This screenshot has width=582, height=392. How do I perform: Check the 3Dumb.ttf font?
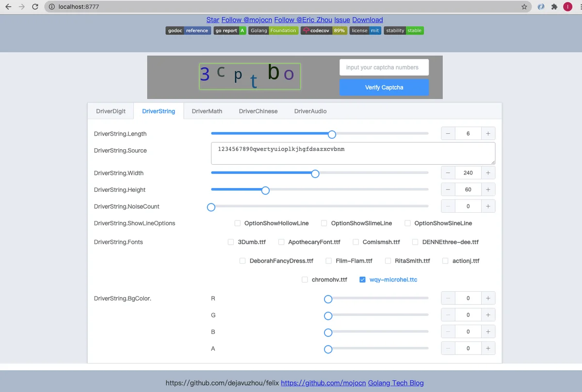tap(231, 242)
